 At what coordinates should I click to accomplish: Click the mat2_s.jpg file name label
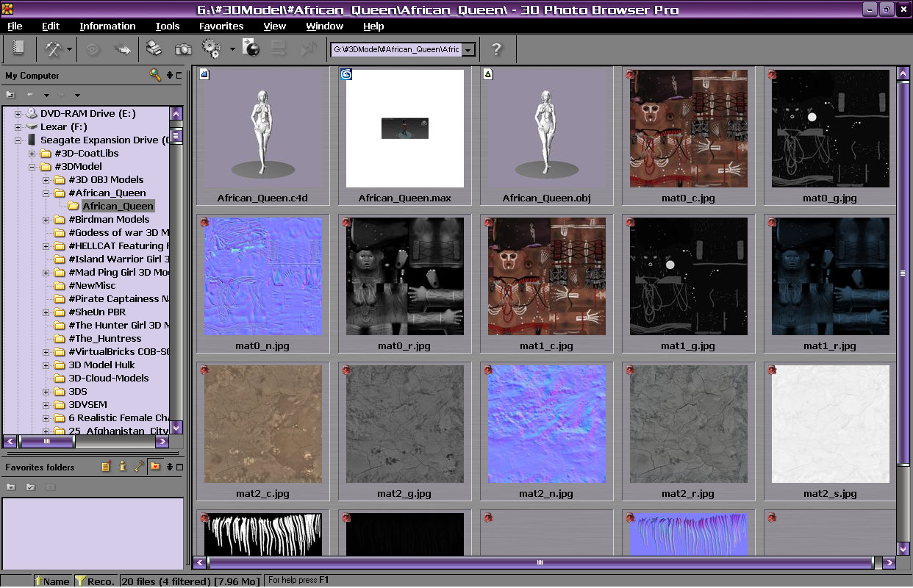tap(830, 494)
